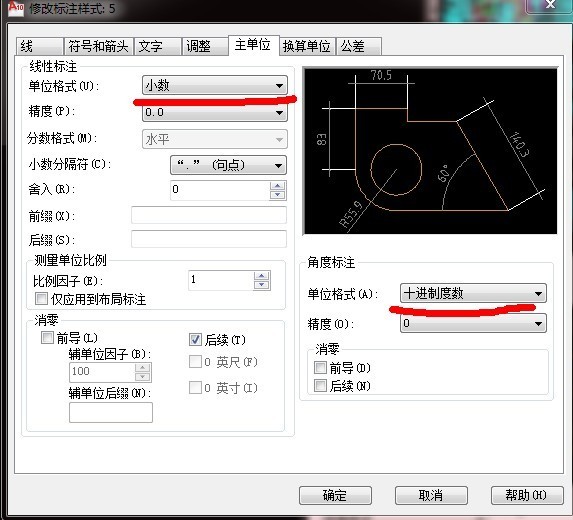
Task: Decrease the 比例因子 scale factor with down arrow
Action: click(x=261, y=285)
